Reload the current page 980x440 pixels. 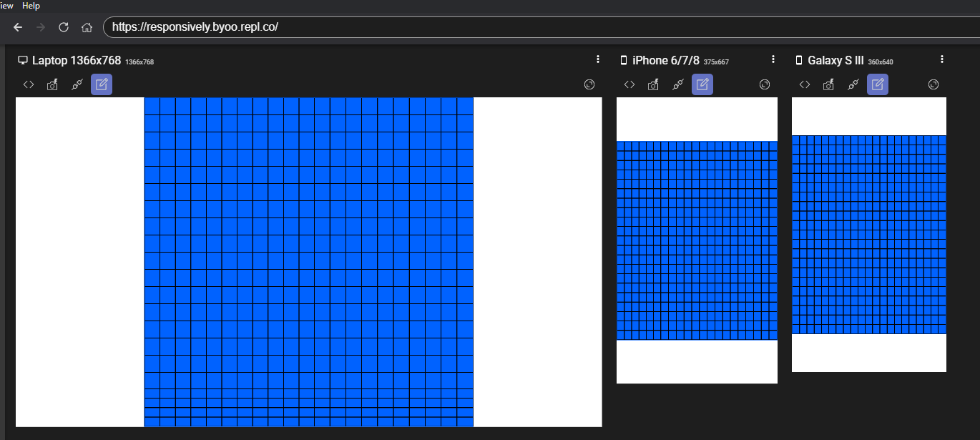(x=63, y=27)
